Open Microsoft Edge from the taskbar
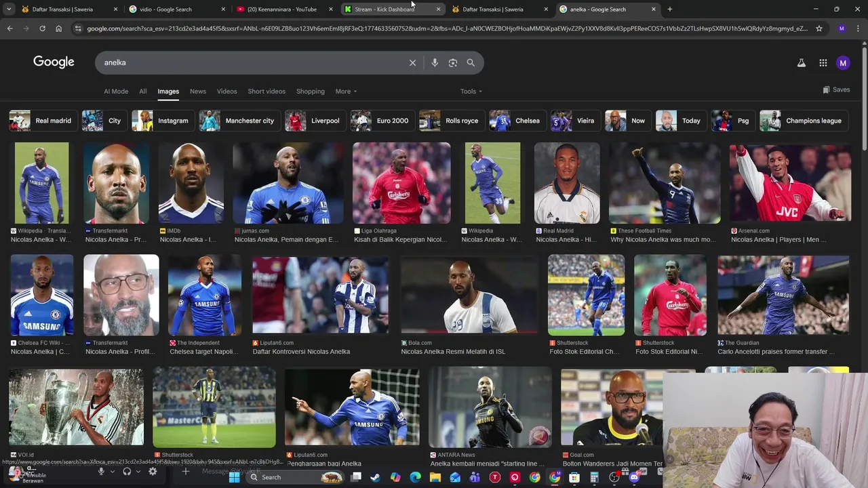The width and height of the screenshot is (868, 488). 415,477
